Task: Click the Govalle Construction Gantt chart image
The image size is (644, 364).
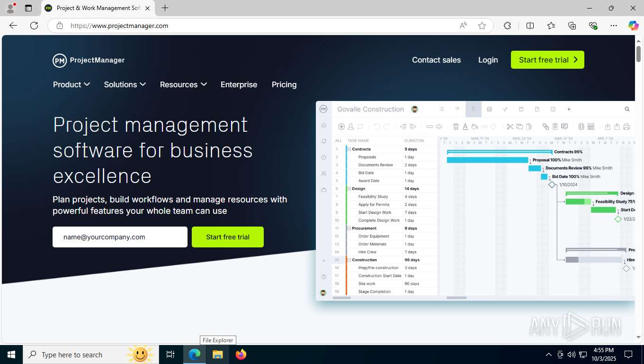Action: (475, 201)
